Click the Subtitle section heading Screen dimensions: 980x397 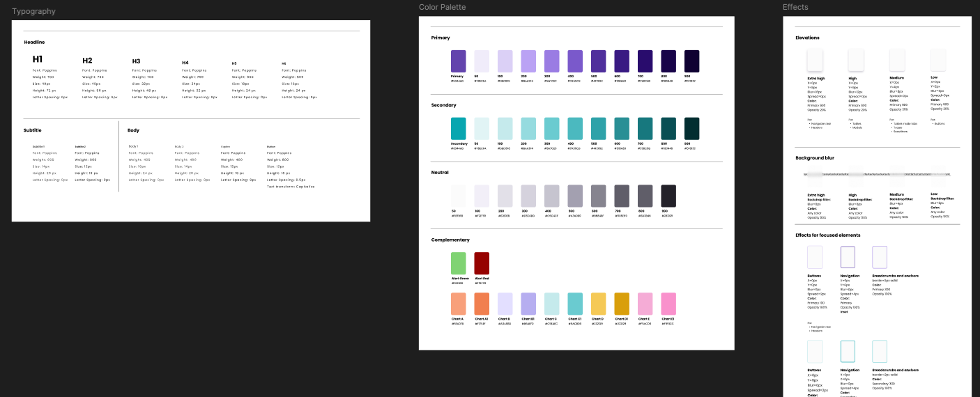point(33,130)
